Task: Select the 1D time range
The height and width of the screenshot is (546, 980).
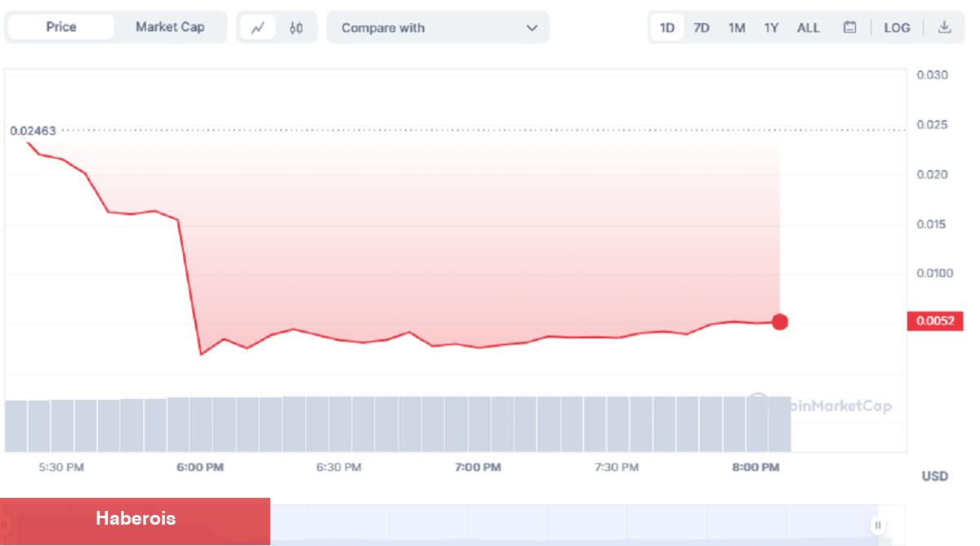Action: point(667,28)
